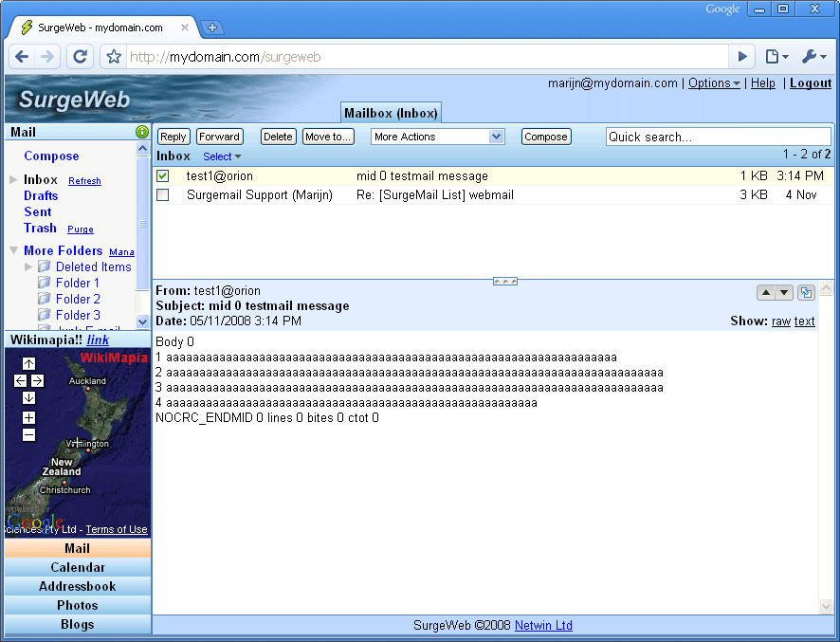The image size is (840, 642).
Task: Uncheck the test1@orion message checkbox
Action: pyautogui.click(x=162, y=176)
